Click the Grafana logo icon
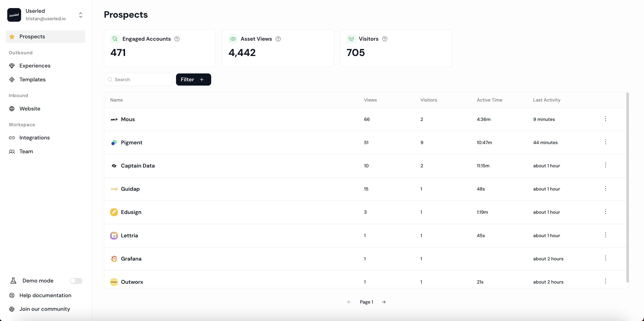644x321 pixels. (114, 259)
